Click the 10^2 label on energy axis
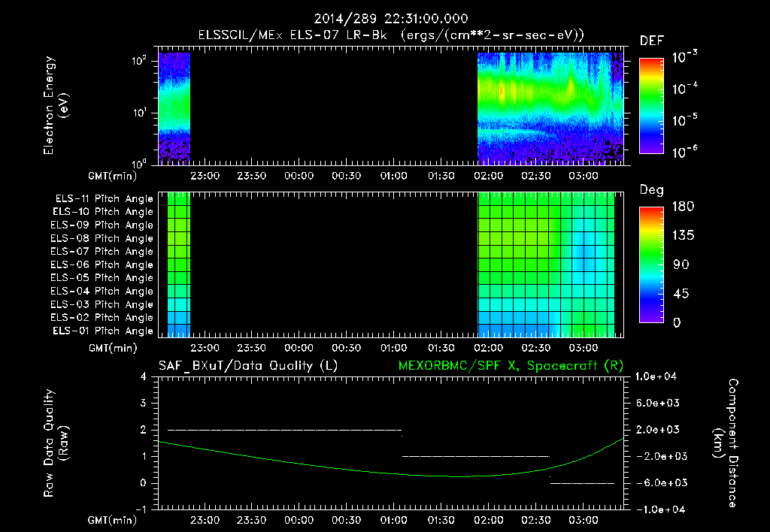This screenshot has width=770, height=532. point(139,61)
